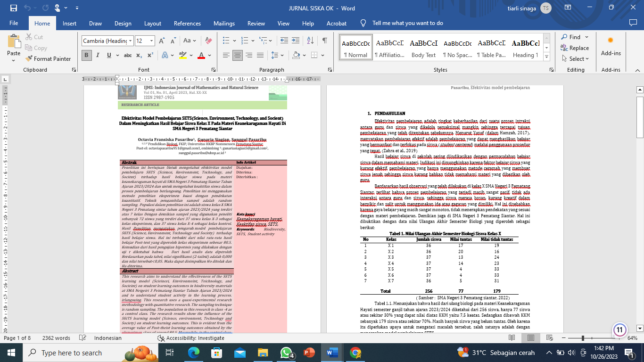Click the Save icon in title bar
644x362 pixels.
coord(13,8)
